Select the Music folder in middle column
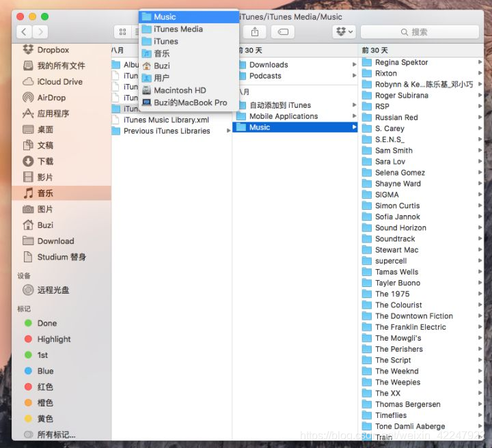The height and width of the screenshot is (448, 492). coord(295,127)
